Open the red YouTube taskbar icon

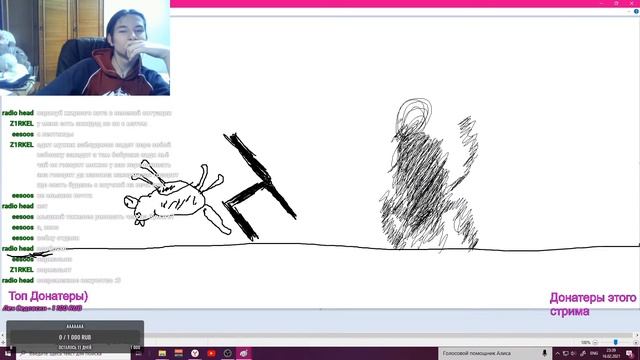[211, 353]
